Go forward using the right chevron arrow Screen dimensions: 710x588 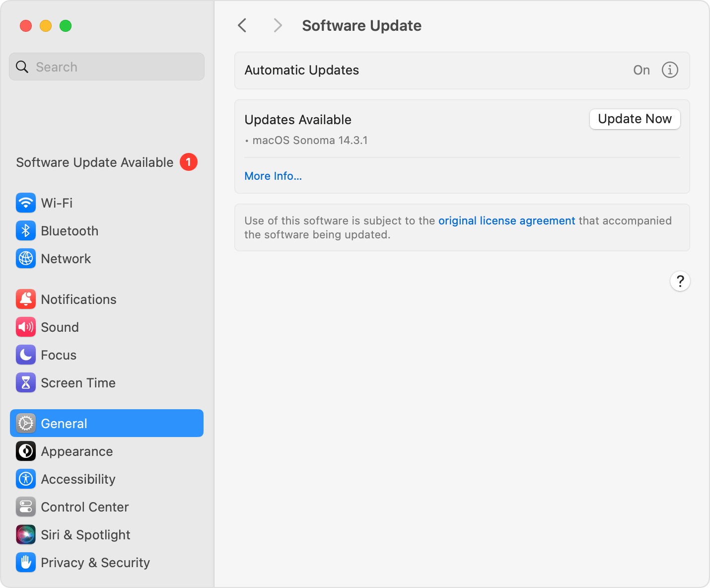pyautogui.click(x=278, y=25)
